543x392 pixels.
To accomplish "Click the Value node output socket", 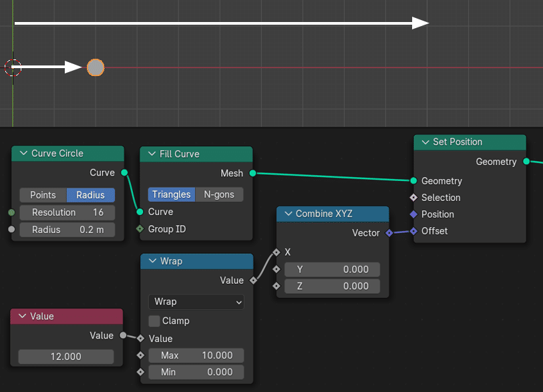I will pyautogui.click(x=123, y=335).
